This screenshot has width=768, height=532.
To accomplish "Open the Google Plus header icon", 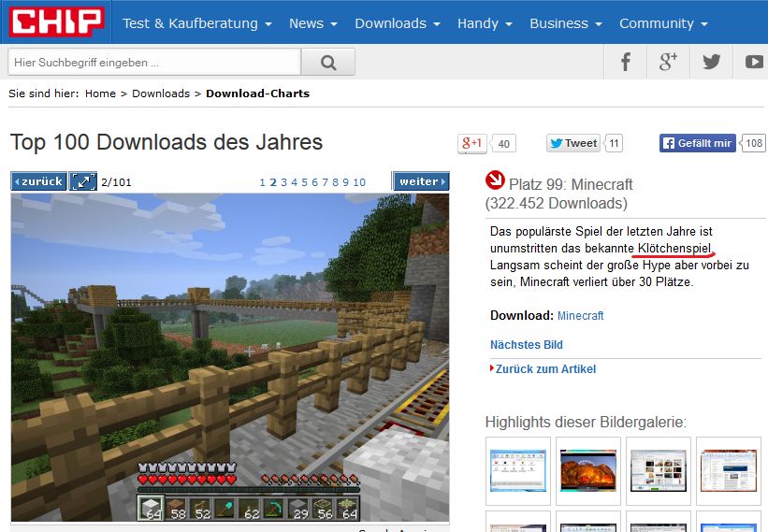I will [x=668, y=63].
